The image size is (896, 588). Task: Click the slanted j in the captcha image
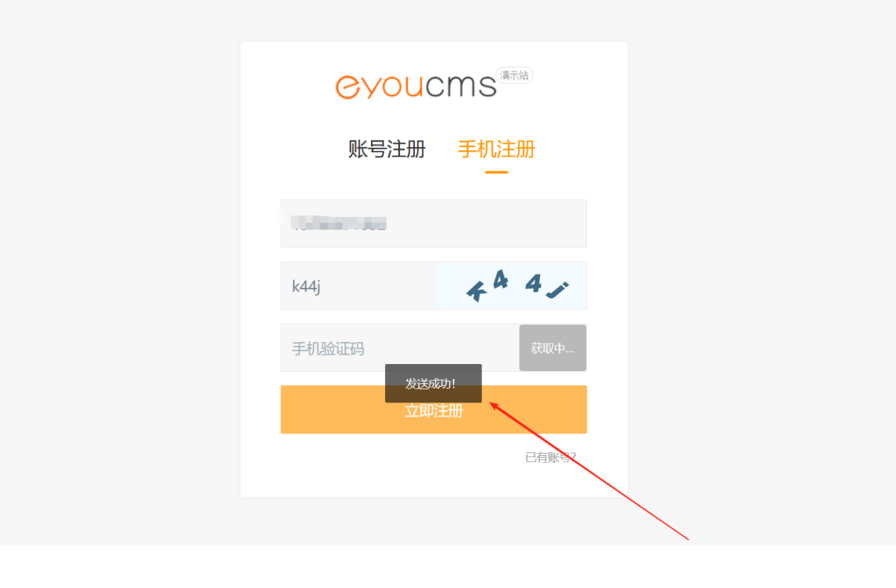pyautogui.click(x=557, y=290)
